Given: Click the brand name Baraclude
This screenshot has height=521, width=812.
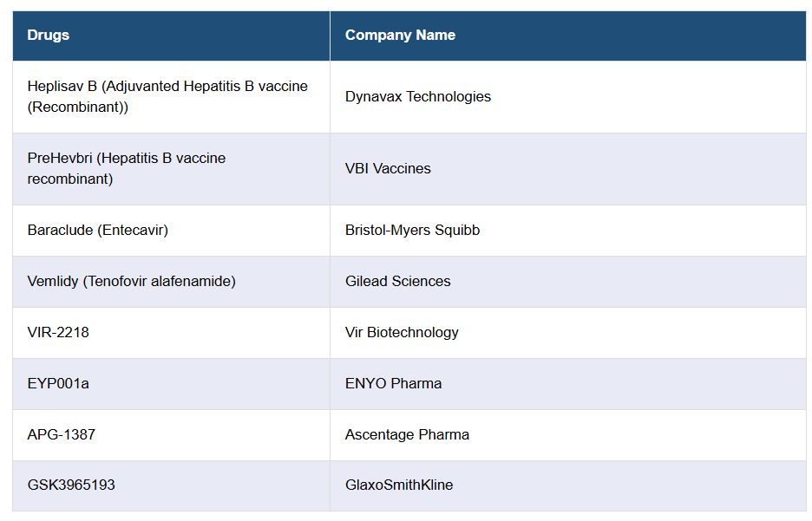Looking at the screenshot, I should (61, 231).
